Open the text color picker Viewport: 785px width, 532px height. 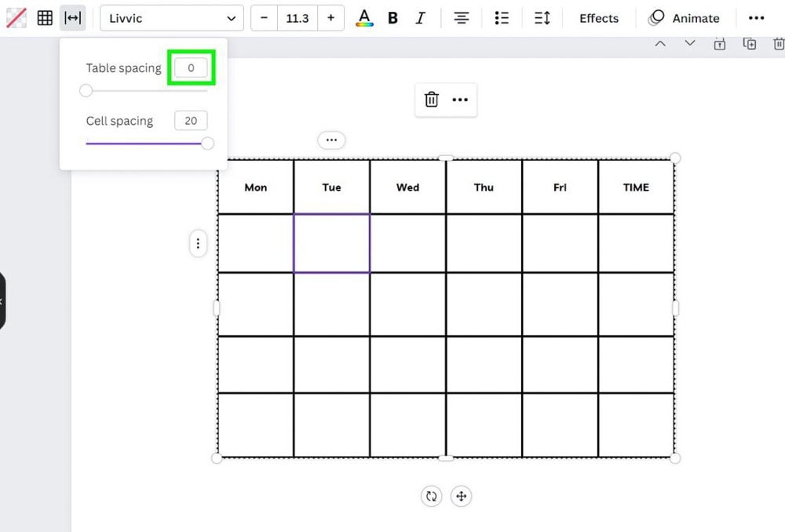[x=364, y=18]
